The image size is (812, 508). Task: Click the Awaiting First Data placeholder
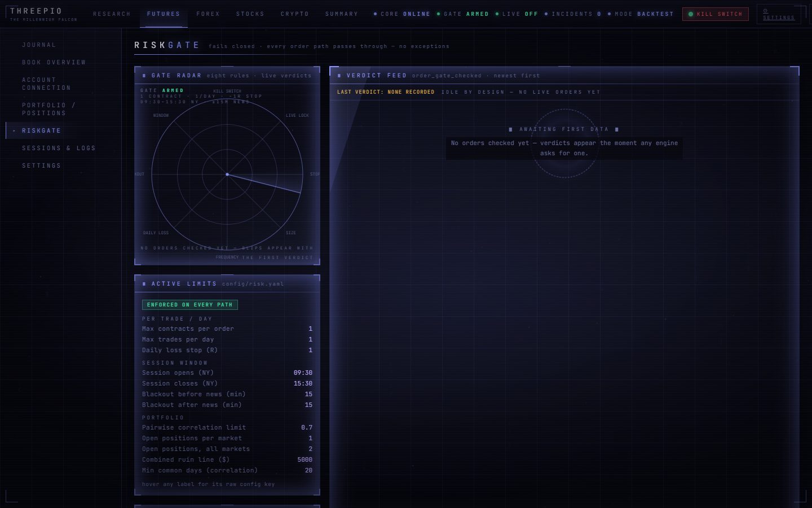coord(564,129)
